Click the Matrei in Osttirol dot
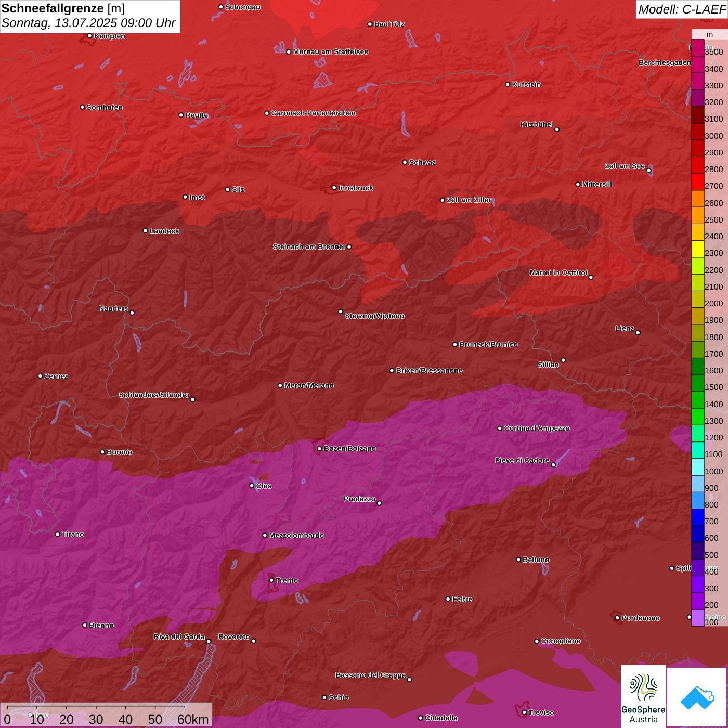This screenshot has height=728, width=728. tap(591, 277)
